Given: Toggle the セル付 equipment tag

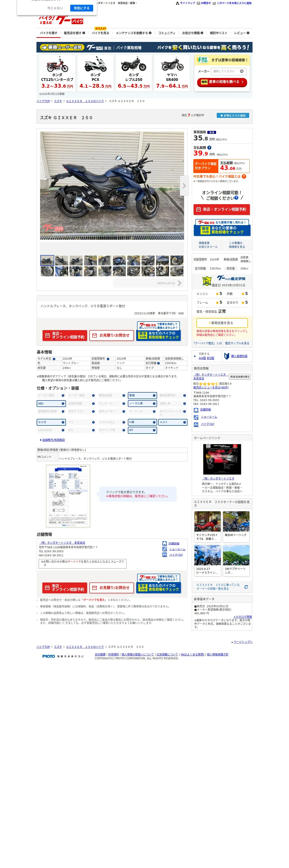Looking at the screenshot, I should click(x=51, y=422).
